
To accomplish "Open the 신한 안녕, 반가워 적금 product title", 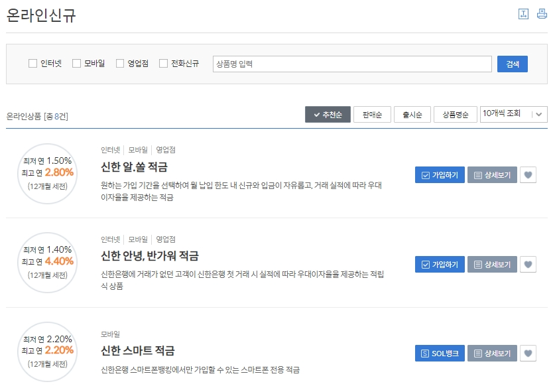I will click(150, 255).
